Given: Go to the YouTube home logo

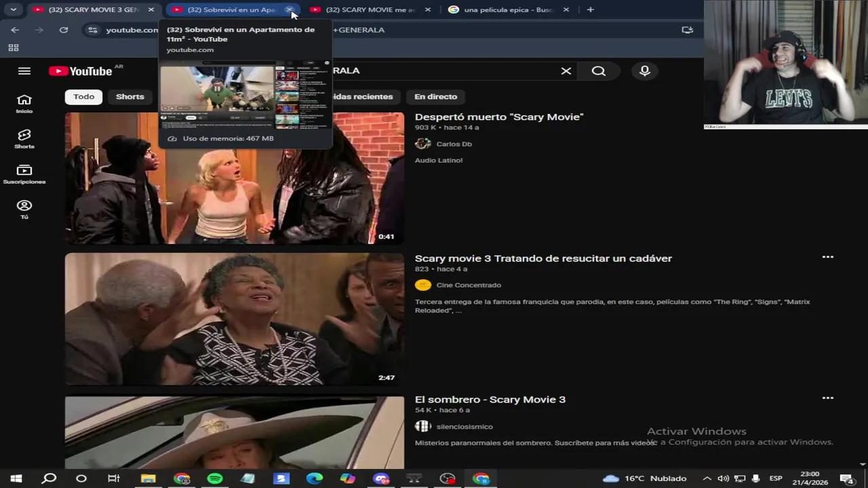Looking at the screenshot, I should click(80, 71).
